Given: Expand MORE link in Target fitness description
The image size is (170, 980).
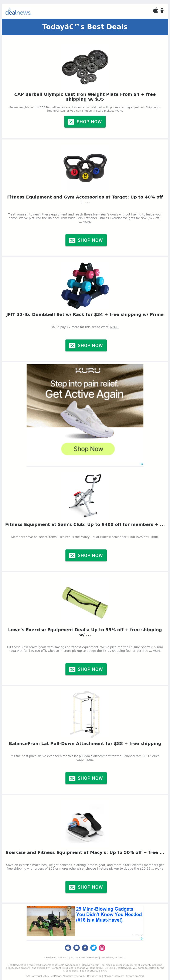Looking at the screenshot, I should (x=87, y=222).
